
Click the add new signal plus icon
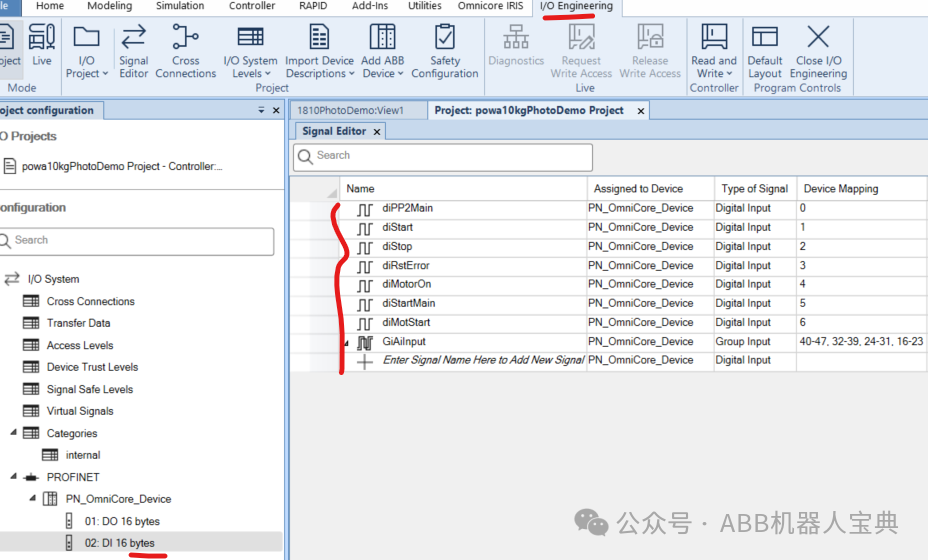pos(365,362)
